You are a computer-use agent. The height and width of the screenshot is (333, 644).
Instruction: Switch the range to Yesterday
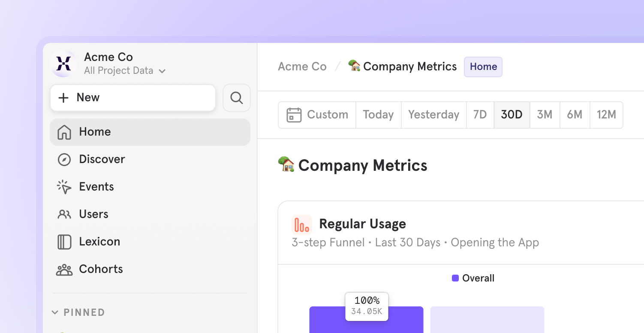[x=433, y=115]
